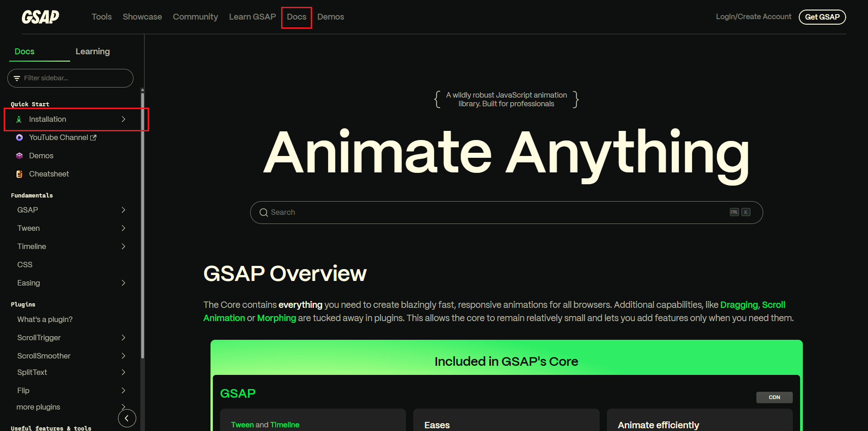Viewport: 868px width, 431px height.
Task: Collapse sidebar with round arrow button
Action: [127, 418]
